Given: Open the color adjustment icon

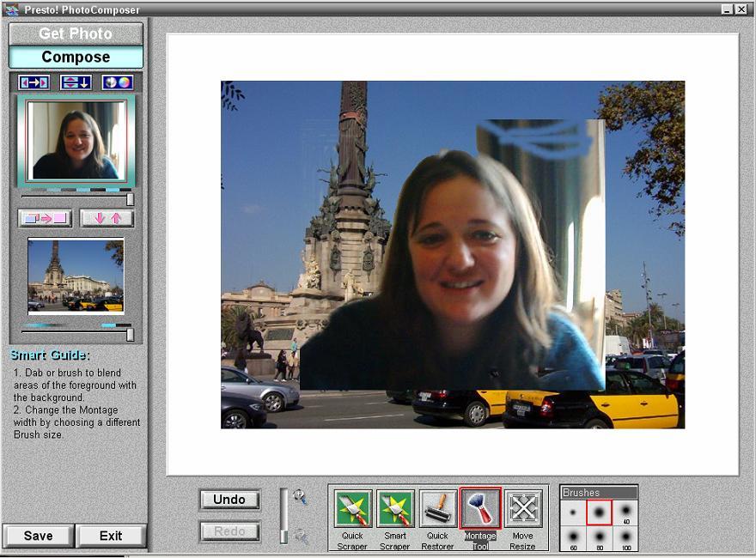Looking at the screenshot, I should point(118,82).
